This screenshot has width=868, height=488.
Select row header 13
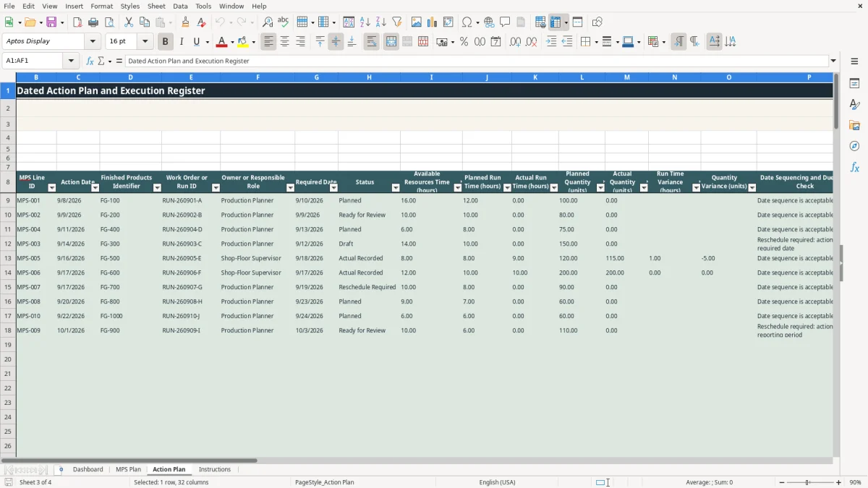8,258
